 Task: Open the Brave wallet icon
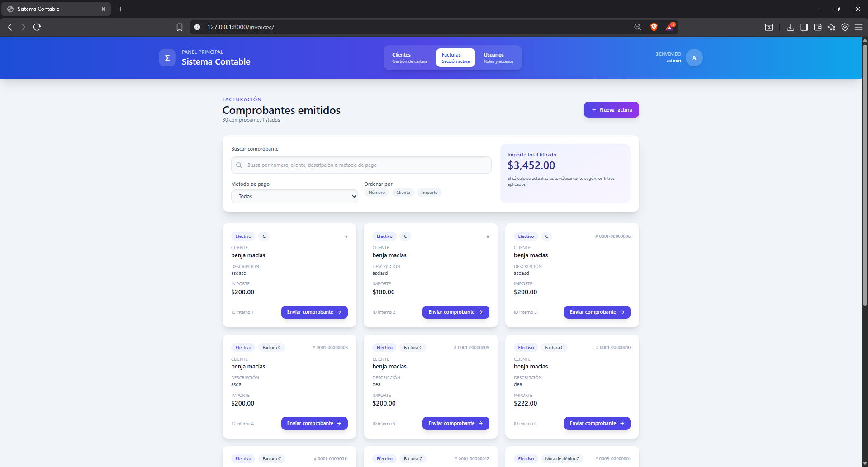(x=817, y=27)
